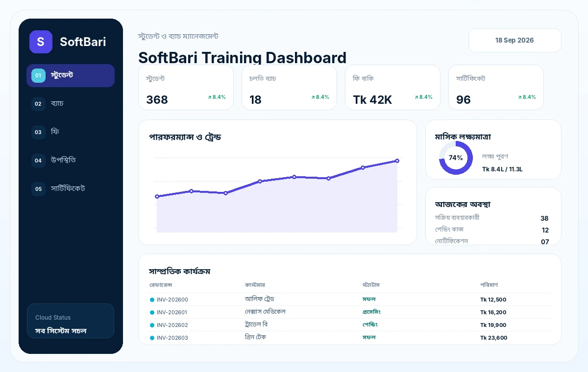The width and height of the screenshot is (588, 372).
Task: Open the স্টুডেন্ট 368 stat card
Action: click(x=186, y=88)
